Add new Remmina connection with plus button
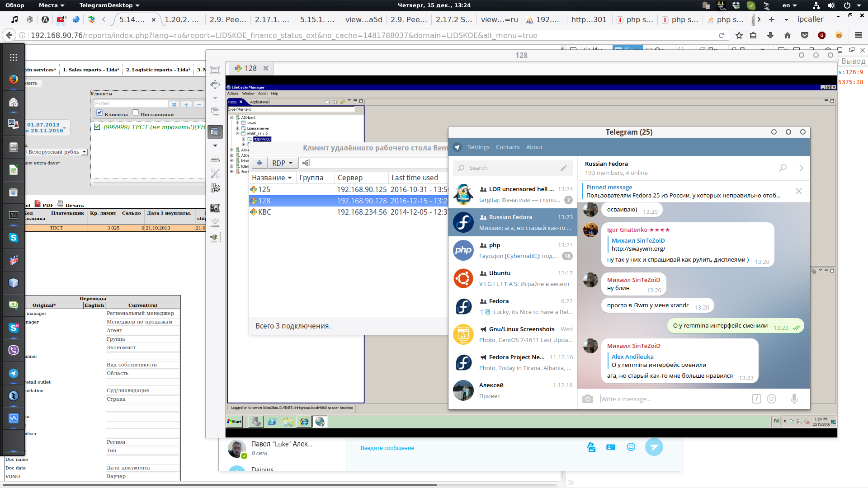 pyautogui.click(x=259, y=163)
